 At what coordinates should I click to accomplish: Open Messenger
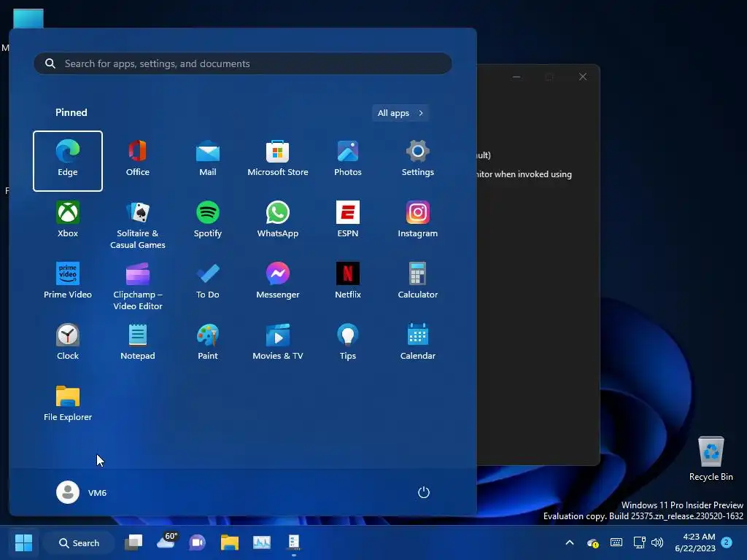coord(278,281)
